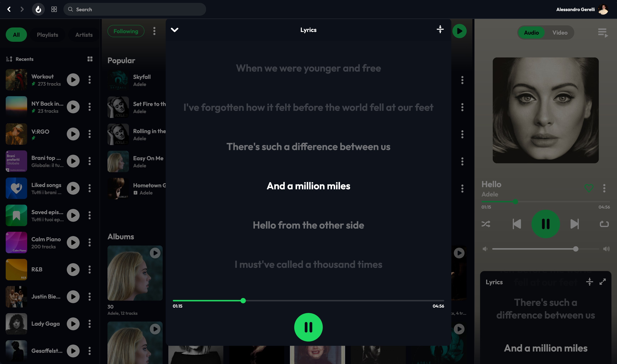This screenshot has width=617, height=364.
Task: Open the 30 album cover
Action: (135, 273)
